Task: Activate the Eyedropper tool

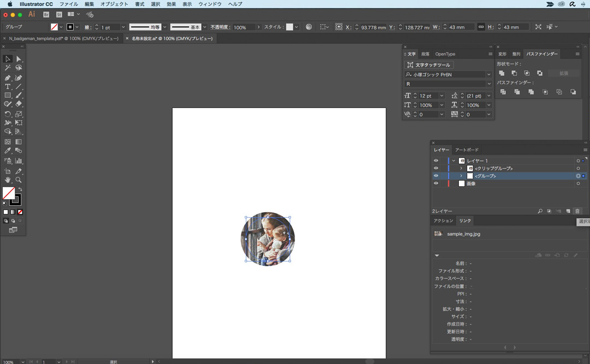Action: [x=8, y=151]
